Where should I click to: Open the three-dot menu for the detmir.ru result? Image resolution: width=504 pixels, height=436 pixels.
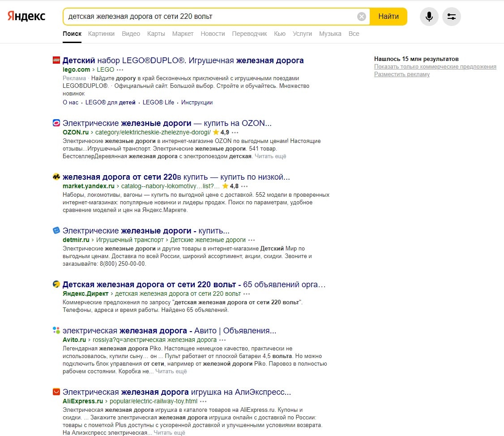pos(252,240)
